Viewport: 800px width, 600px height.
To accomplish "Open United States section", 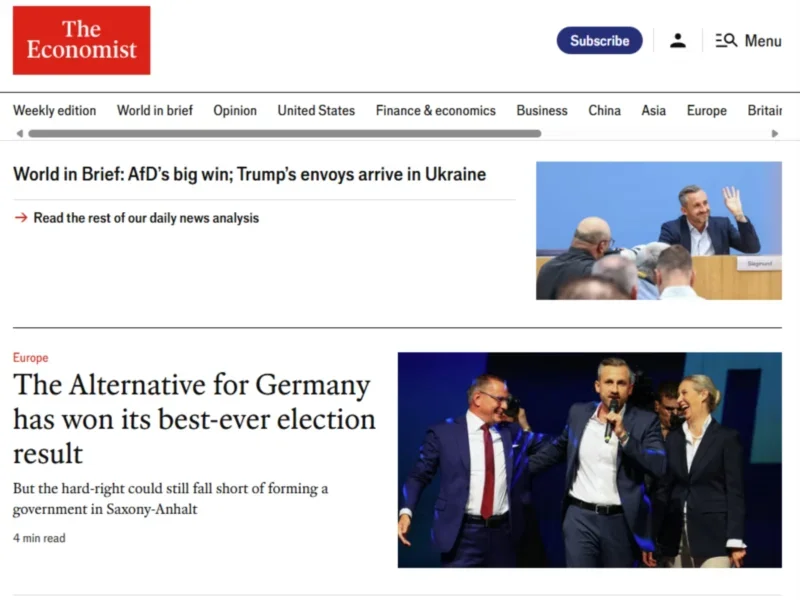I will (316, 111).
